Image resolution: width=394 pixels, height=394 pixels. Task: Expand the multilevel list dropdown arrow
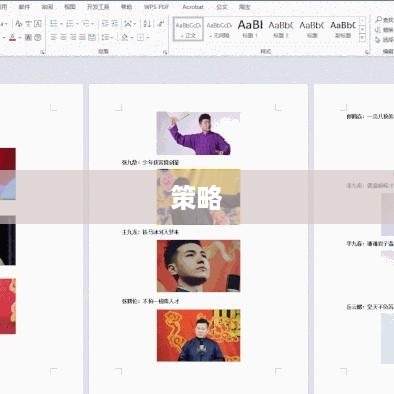click(x=93, y=24)
